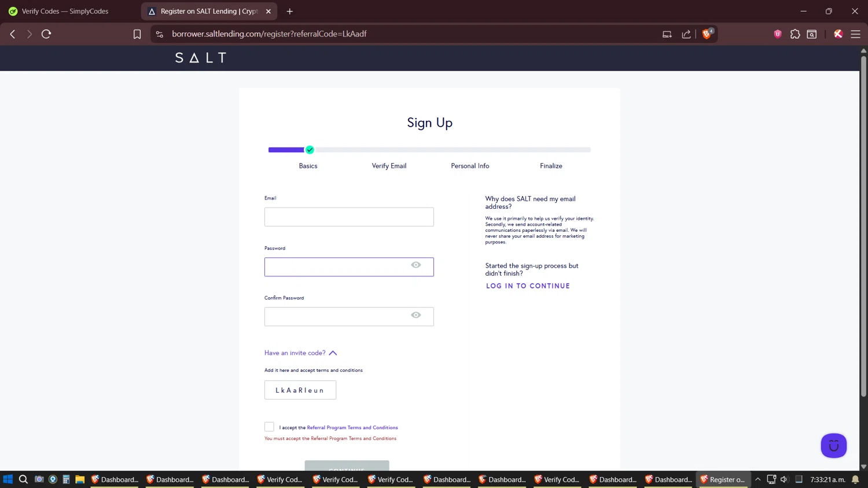Show hidden system tray icons
This screenshot has width=868, height=488.
pos(757,479)
